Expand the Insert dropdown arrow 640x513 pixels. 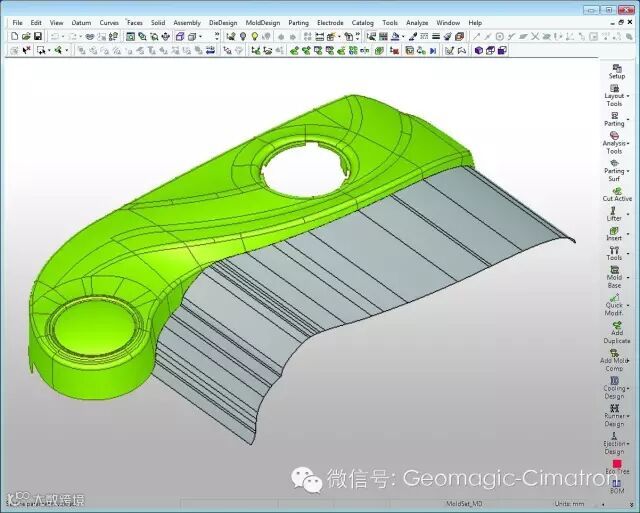(x=628, y=234)
